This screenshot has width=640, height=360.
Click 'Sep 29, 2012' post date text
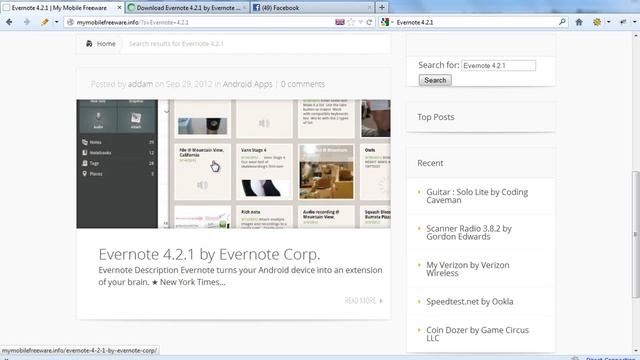click(x=189, y=84)
